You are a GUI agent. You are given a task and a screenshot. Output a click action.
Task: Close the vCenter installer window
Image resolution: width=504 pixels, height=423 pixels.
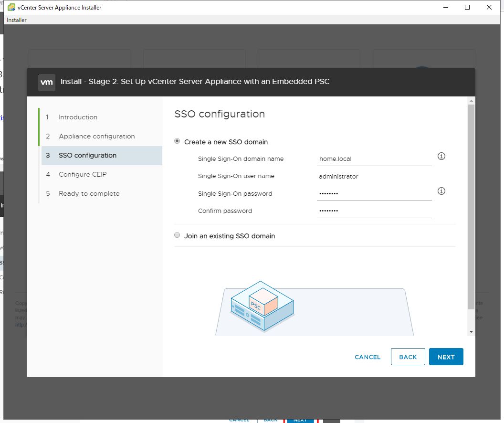click(489, 7)
